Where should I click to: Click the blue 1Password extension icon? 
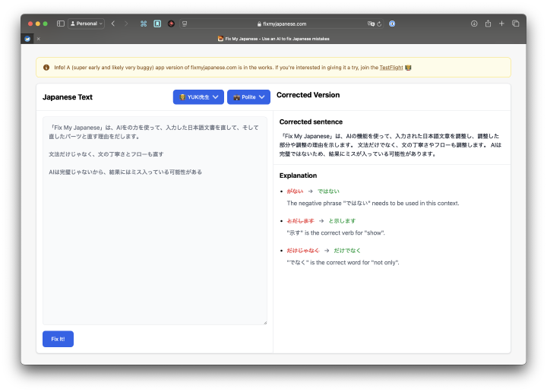[x=392, y=24]
